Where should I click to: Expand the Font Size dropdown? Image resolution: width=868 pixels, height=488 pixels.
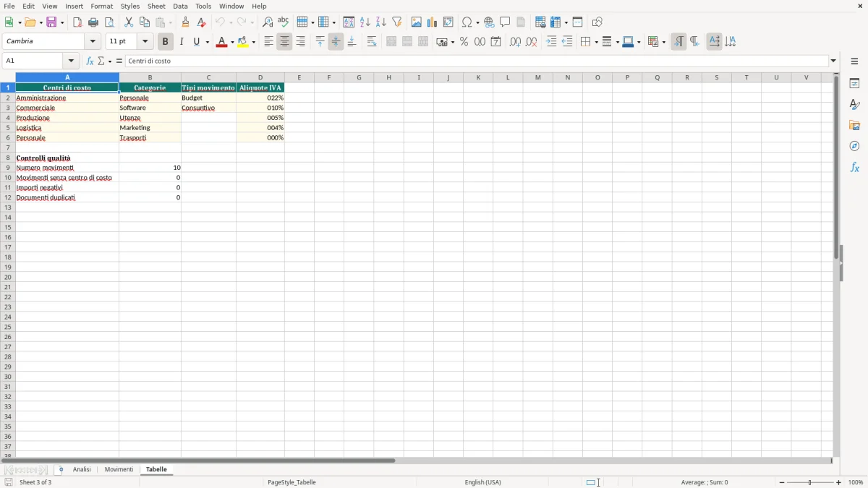click(145, 42)
